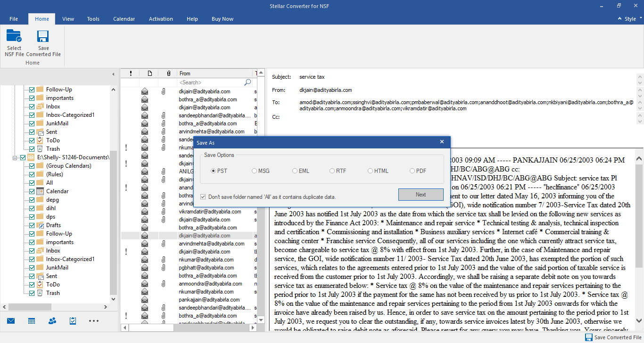Switch to the mail view envelope icon
This screenshot has height=343, width=644.
coord(11,321)
